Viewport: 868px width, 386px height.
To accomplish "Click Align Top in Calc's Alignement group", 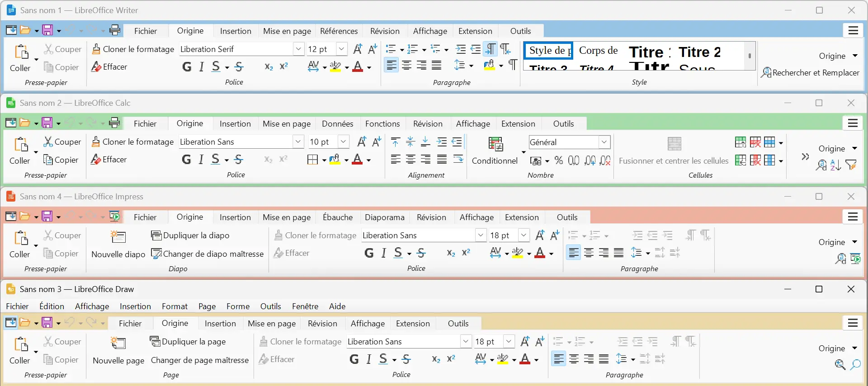I will tap(395, 142).
